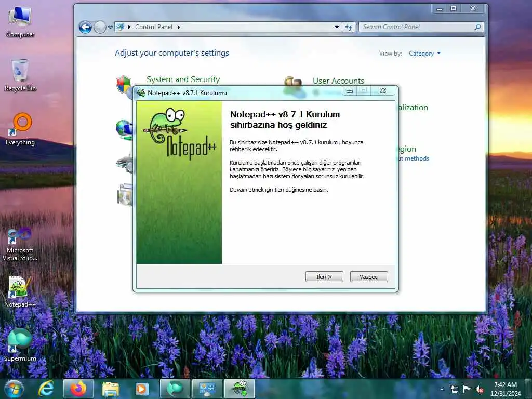This screenshot has height=399, width=532.
Task: Click the address bar computer icon
Action: click(120, 27)
